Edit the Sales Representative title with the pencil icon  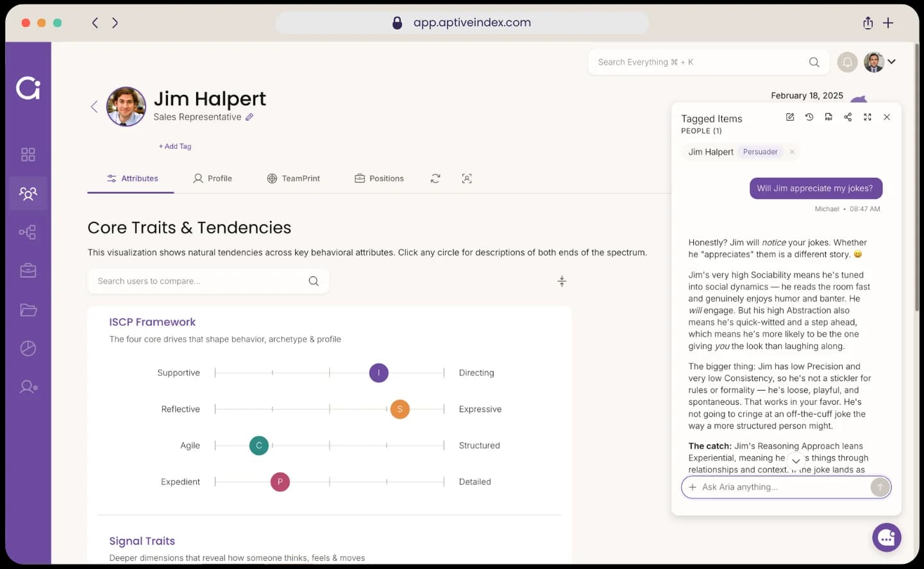[249, 117]
